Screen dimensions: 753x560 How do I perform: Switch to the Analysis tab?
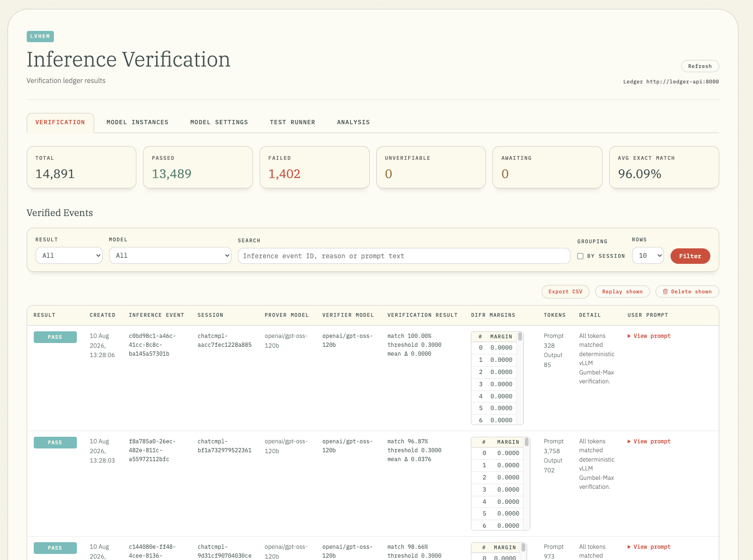pos(353,122)
